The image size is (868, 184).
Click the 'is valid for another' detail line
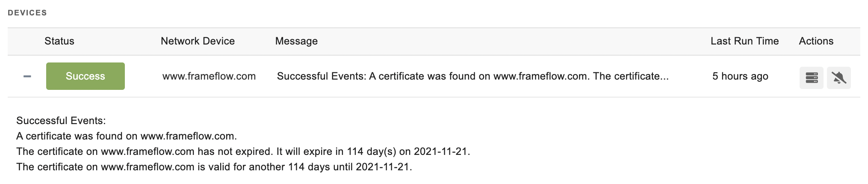(x=214, y=167)
